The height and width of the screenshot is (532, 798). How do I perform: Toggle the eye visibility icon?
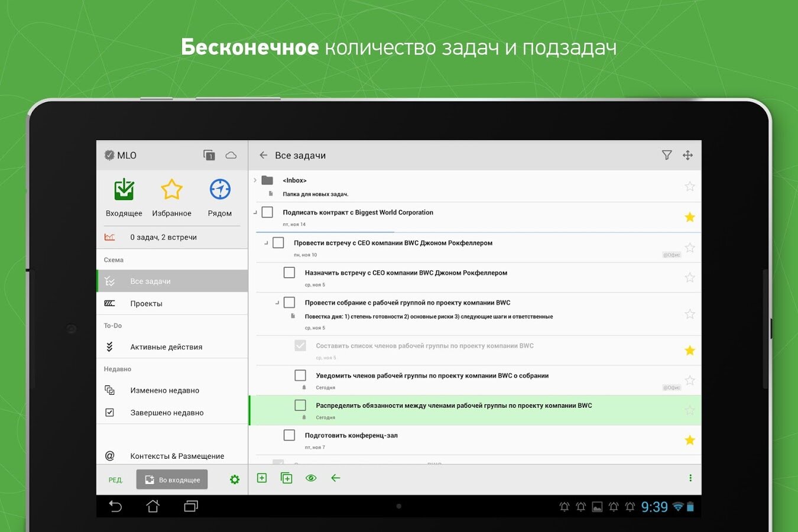coord(311,478)
